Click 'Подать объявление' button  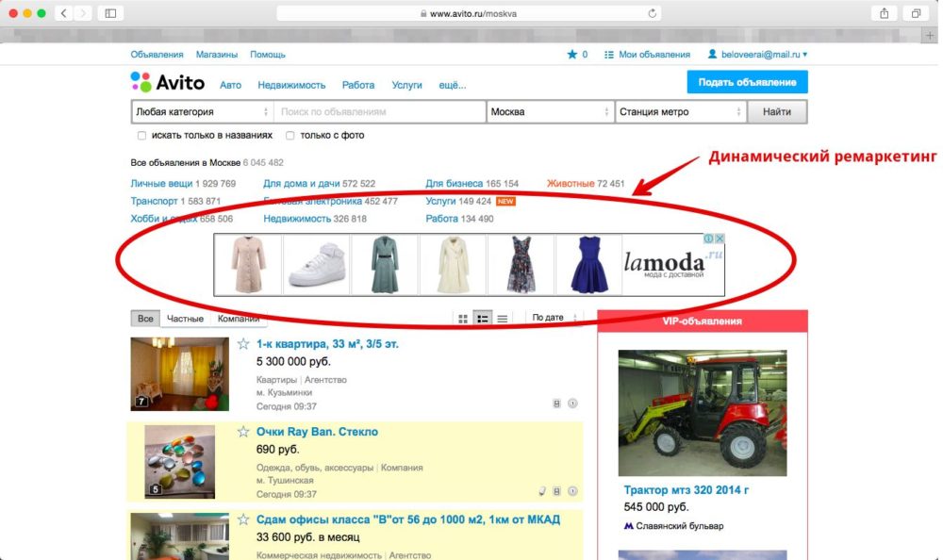pyautogui.click(x=747, y=82)
